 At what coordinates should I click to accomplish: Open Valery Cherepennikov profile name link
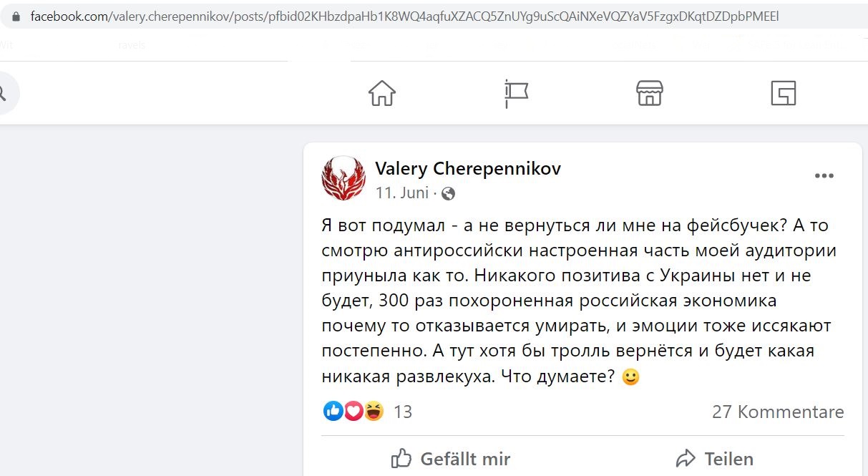pyautogui.click(x=468, y=168)
